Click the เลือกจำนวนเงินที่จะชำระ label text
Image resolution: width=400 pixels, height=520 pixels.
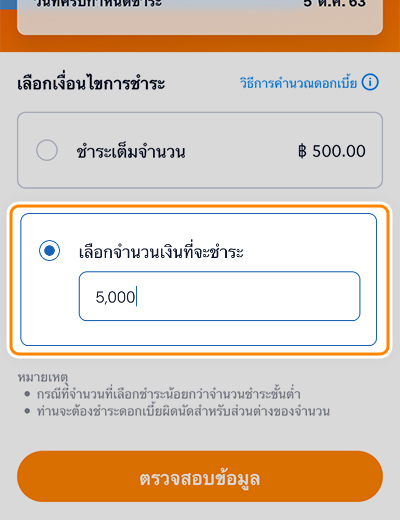point(161,251)
